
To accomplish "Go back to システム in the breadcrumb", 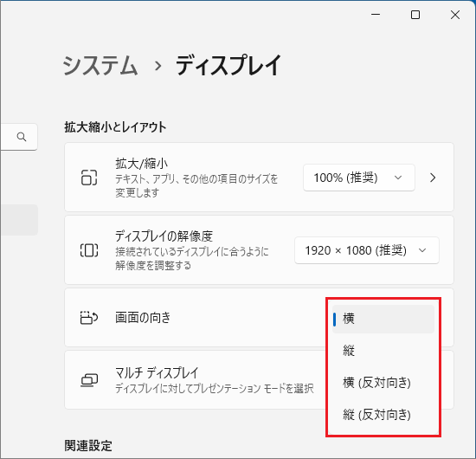I will pos(100,65).
